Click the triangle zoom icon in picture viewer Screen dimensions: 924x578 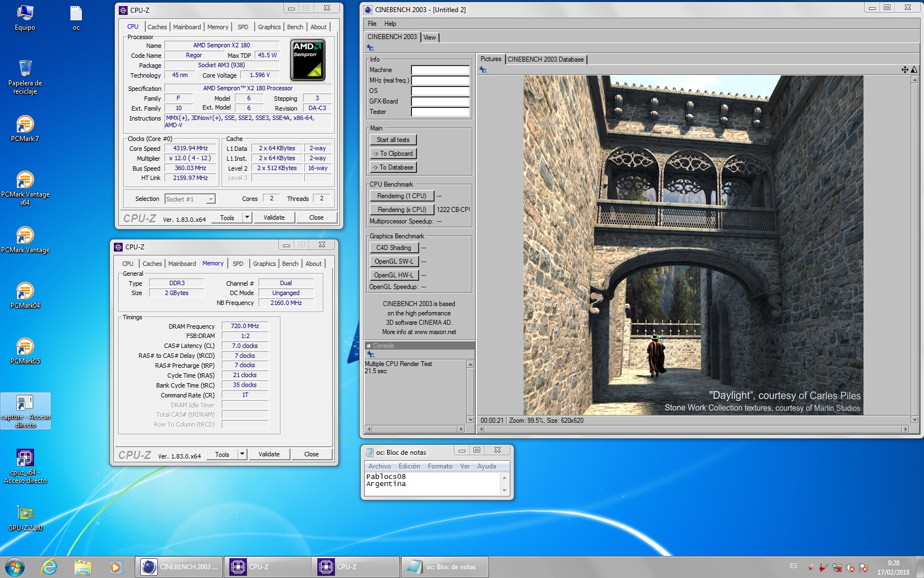[914, 69]
